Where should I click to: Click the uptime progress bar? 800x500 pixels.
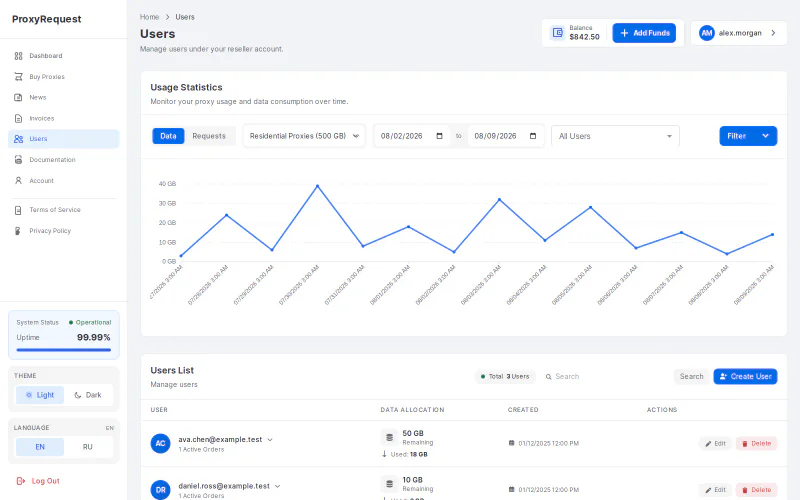click(64, 350)
